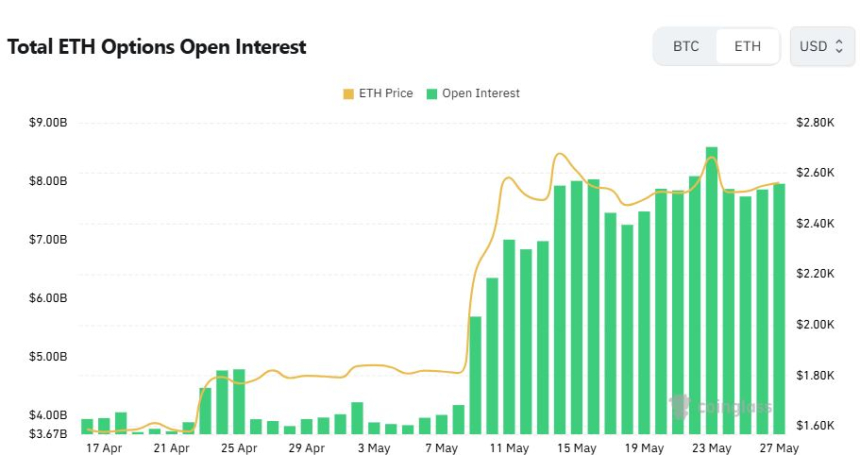This screenshot has width=860, height=455.
Task: Click the Total ETH Options Open Interest title
Action: pos(157,47)
